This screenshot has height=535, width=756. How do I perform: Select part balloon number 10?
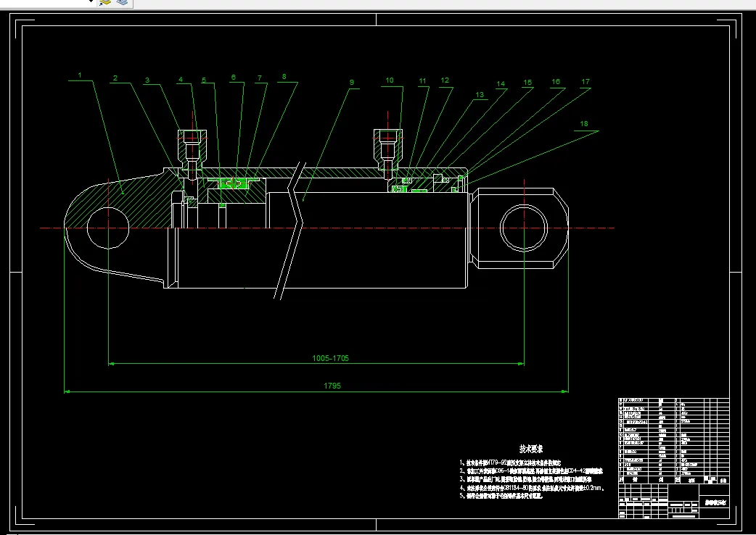[390, 80]
